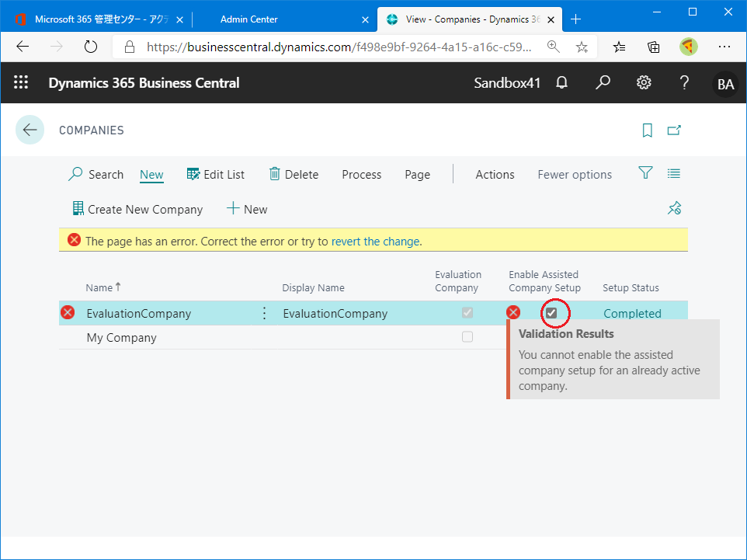747x560 pixels.
Task: Open the Completed setup status link
Action: pyautogui.click(x=632, y=314)
